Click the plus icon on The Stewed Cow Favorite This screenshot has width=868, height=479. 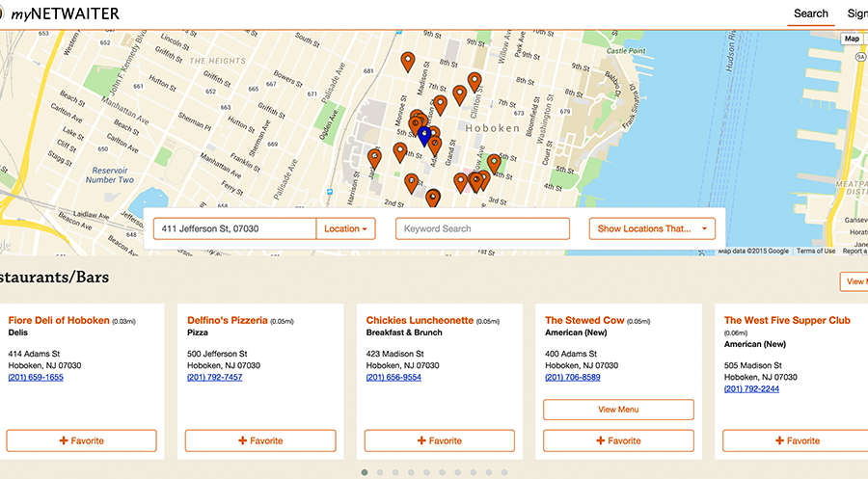click(601, 440)
